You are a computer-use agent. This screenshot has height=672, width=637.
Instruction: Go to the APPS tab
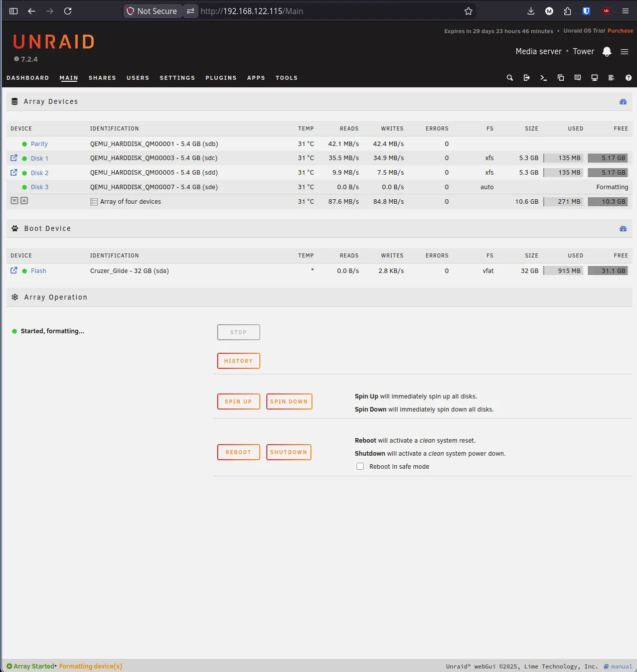(256, 78)
